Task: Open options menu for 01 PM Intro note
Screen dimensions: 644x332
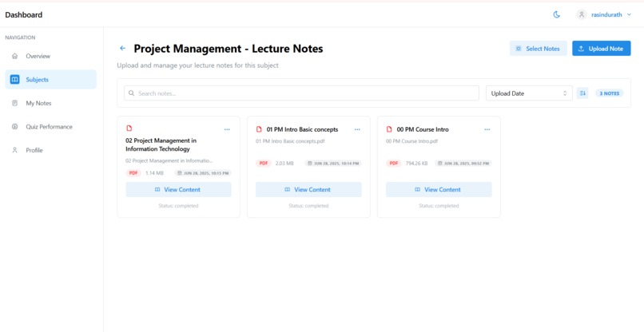Action: [x=357, y=129]
